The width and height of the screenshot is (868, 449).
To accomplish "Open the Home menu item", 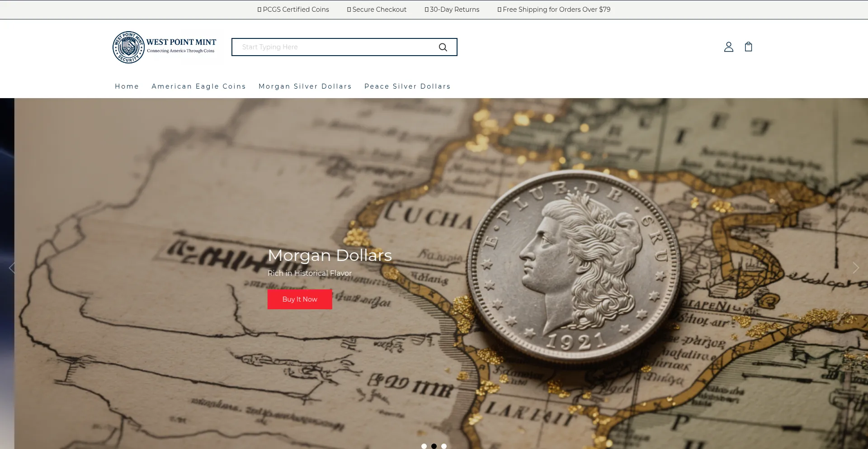I will click(x=127, y=86).
